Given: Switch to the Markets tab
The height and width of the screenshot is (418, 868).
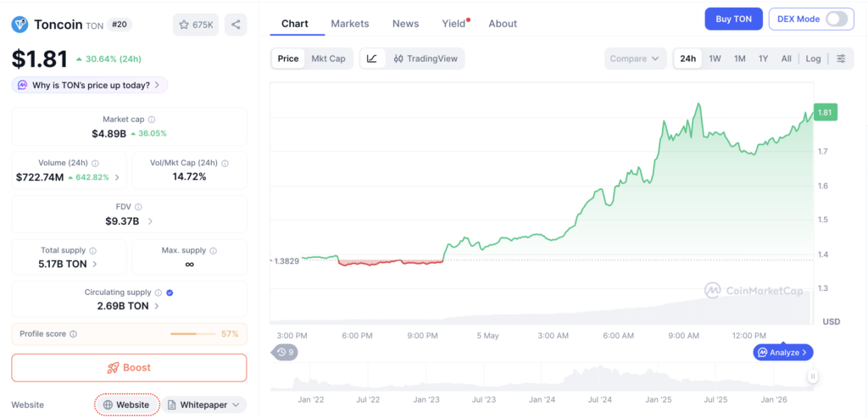Looking at the screenshot, I should 350,24.
